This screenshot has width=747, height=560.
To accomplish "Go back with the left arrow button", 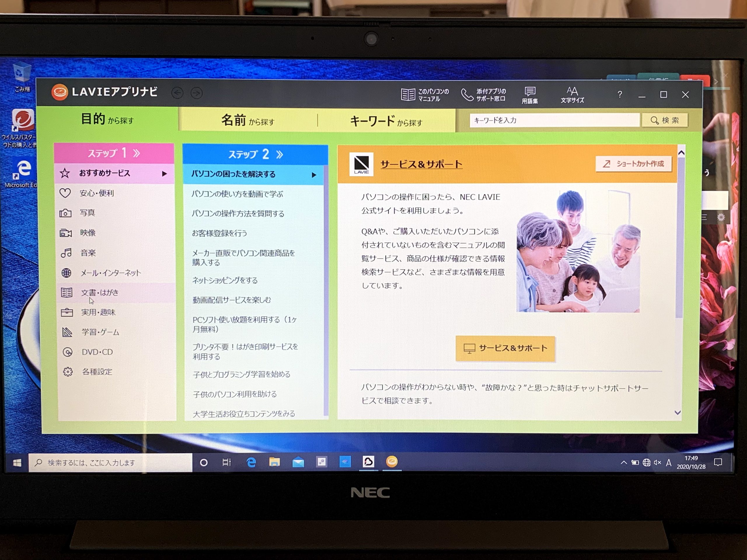I will coord(177,92).
